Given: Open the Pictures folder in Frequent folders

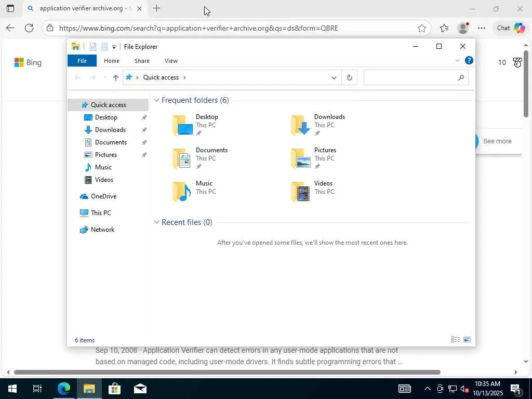Looking at the screenshot, I should (313, 158).
